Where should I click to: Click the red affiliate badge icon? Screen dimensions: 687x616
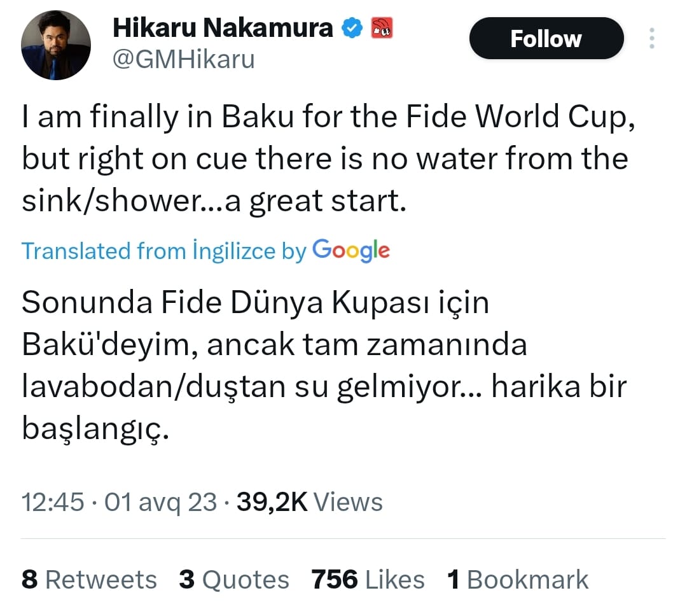(382, 27)
